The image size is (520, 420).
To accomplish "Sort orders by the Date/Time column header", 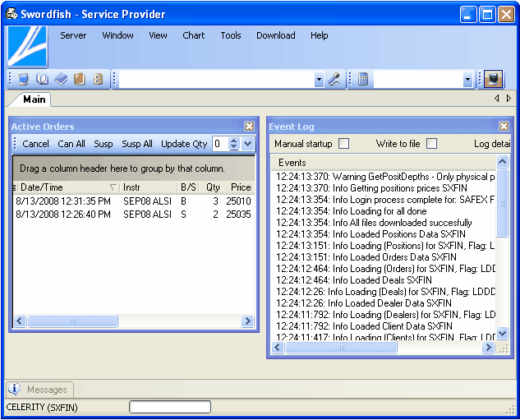I will [43, 187].
